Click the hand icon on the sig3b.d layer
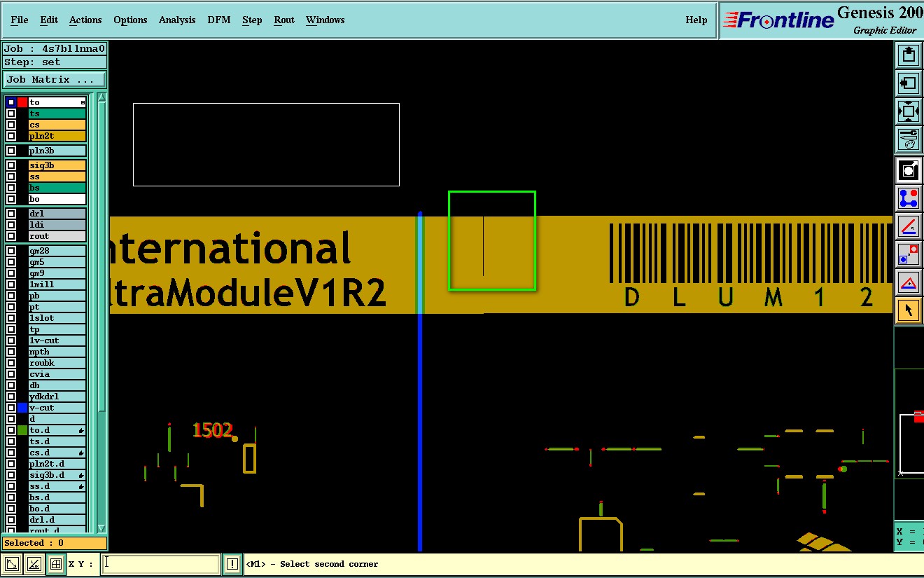Screen dimensions: 924x578 coord(81,475)
